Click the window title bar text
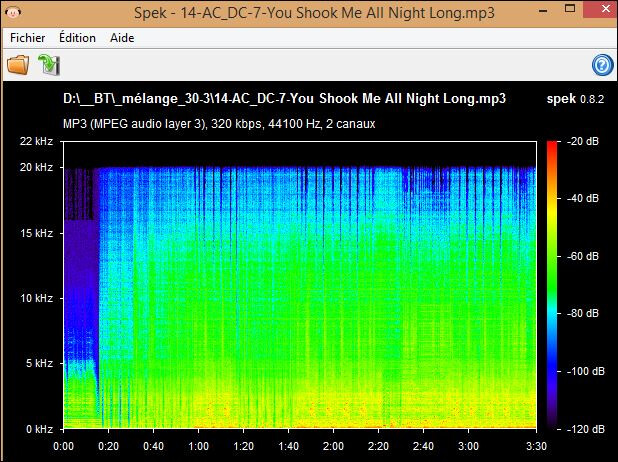The height and width of the screenshot is (462, 618). pos(314,13)
